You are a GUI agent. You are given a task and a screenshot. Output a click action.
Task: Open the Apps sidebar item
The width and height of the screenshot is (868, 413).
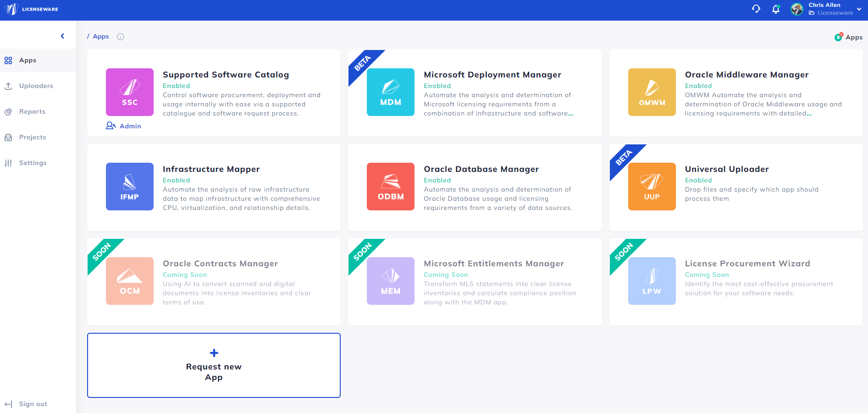click(x=38, y=60)
